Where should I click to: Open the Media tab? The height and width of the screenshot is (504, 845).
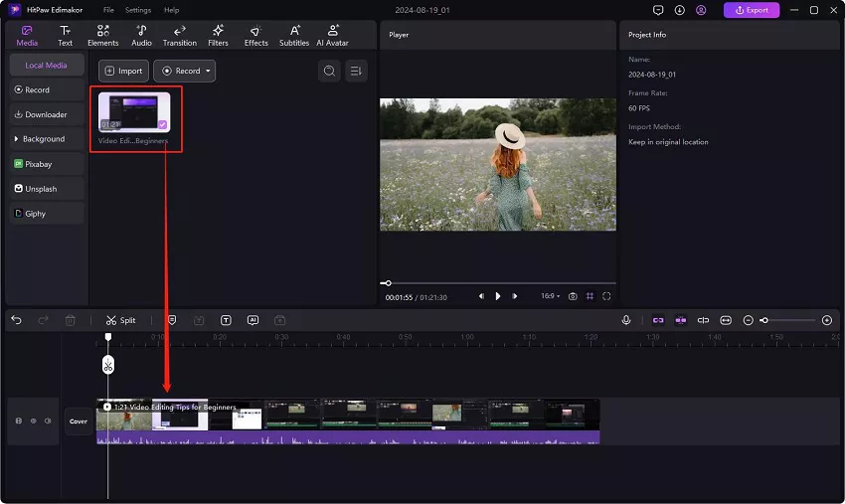pos(27,36)
